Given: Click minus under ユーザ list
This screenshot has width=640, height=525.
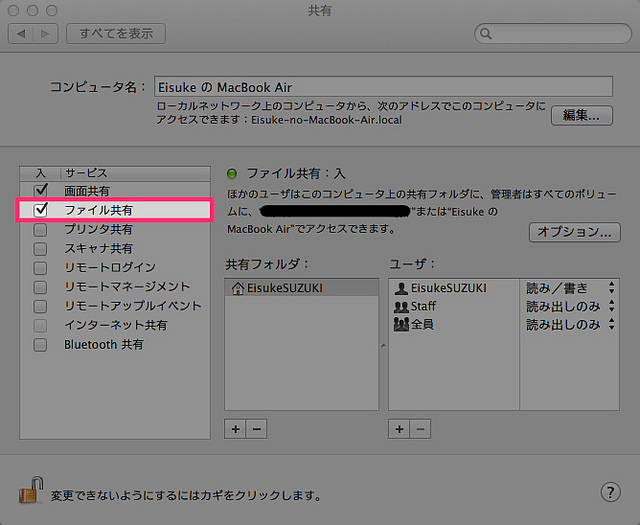Looking at the screenshot, I should click(420, 429).
